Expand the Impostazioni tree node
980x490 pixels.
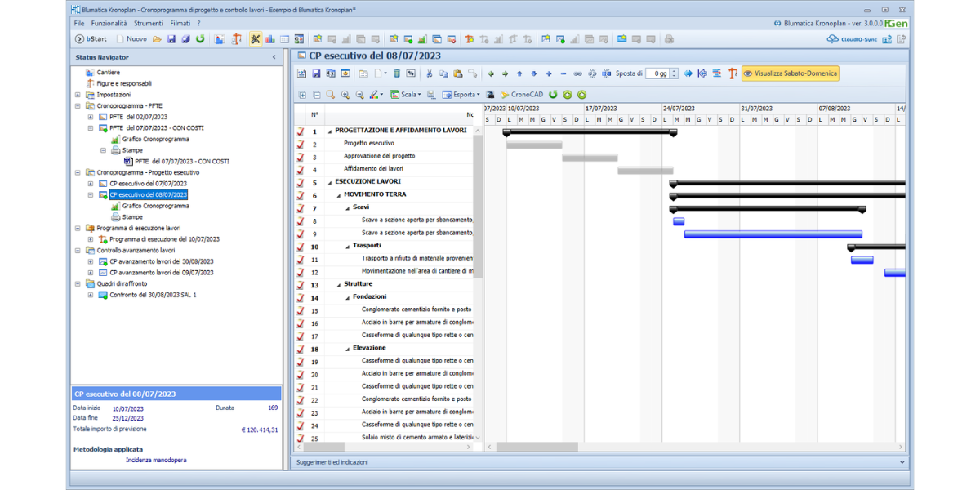(78, 95)
